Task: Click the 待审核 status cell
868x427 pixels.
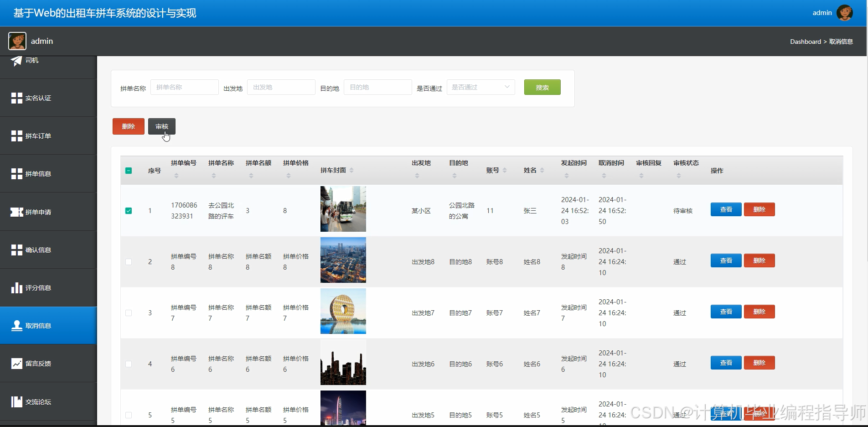Action: coord(683,211)
